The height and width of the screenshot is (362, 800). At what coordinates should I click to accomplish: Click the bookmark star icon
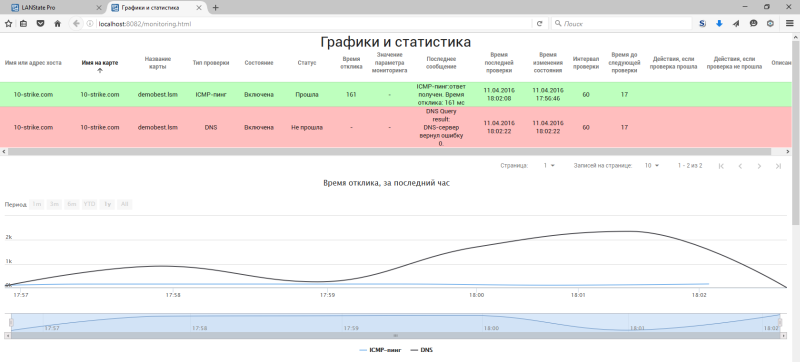(8, 23)
